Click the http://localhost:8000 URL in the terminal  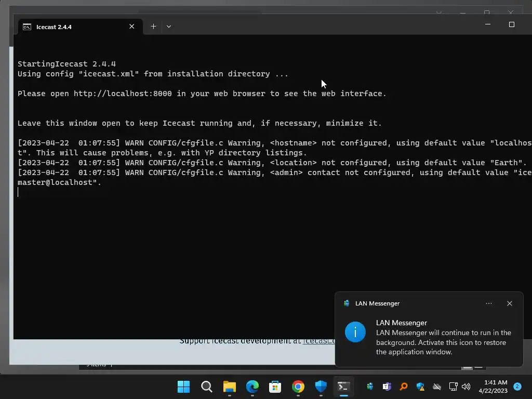coord(123,94)
